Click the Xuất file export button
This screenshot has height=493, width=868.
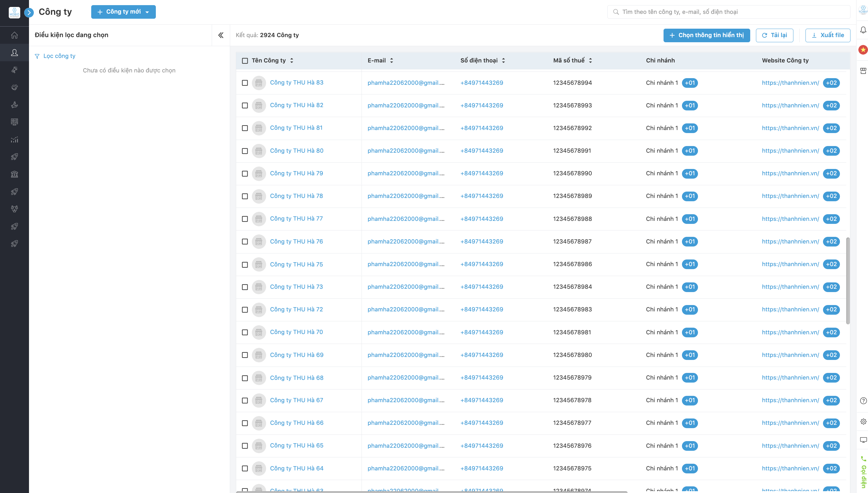[x=828, y=35]
